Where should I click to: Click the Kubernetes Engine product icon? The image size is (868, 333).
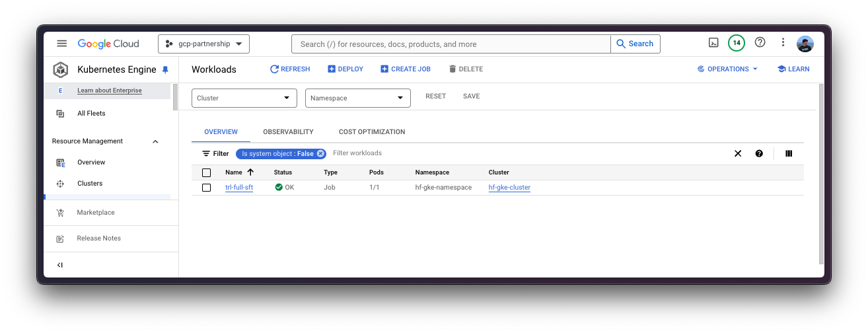tap(61, 69)
